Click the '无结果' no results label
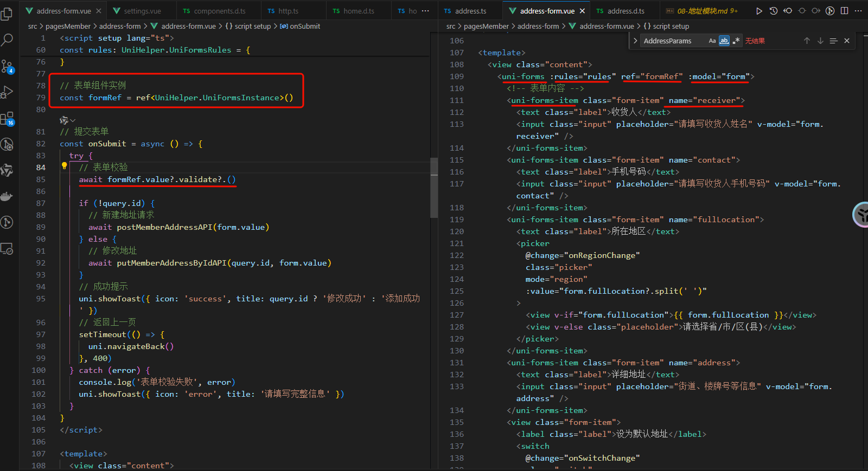This screenshot has height=471, width=868. (755, 41)
